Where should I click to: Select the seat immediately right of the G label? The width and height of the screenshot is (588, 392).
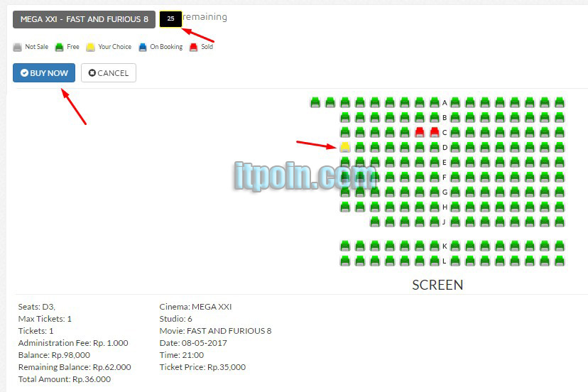[455, 192]
